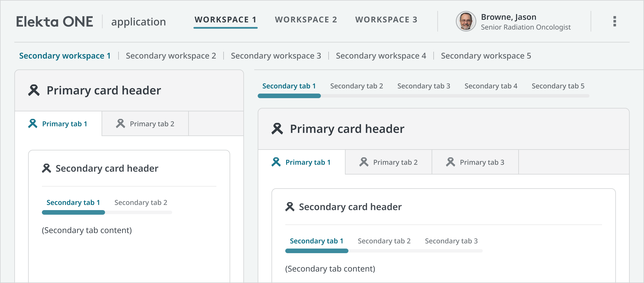Open WORKSPACE 3
This screenshot has width=644, height=283.
point(387,20)
